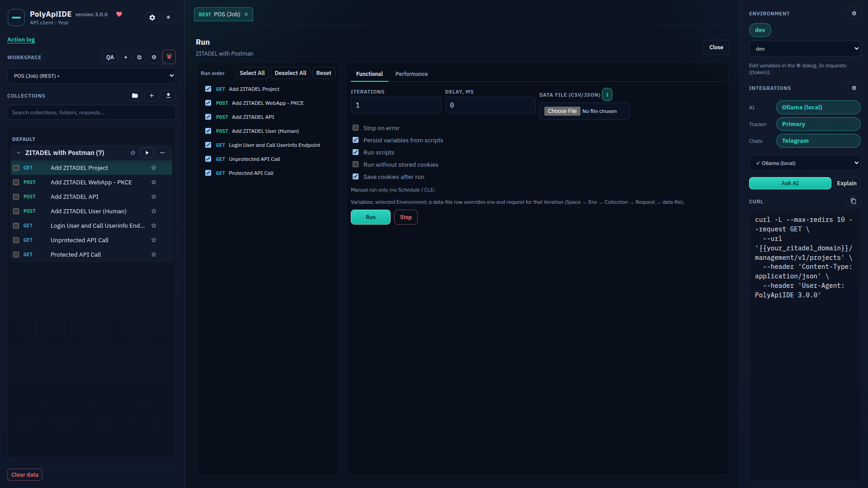Uncheck Add ZITADEL API in run order
Image resolution: width=868 pixels, height=488 pixels.
tap(208, 117)
